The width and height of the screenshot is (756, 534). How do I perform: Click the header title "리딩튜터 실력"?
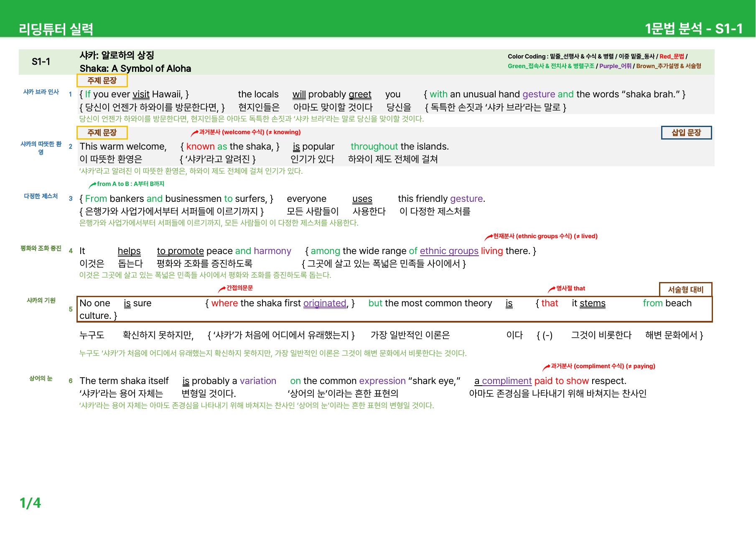pos(56,29)
